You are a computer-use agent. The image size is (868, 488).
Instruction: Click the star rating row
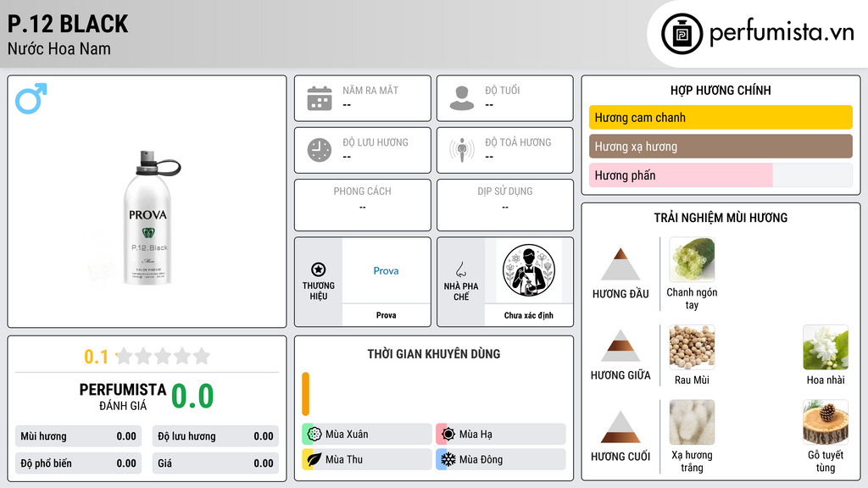[163, 356]
